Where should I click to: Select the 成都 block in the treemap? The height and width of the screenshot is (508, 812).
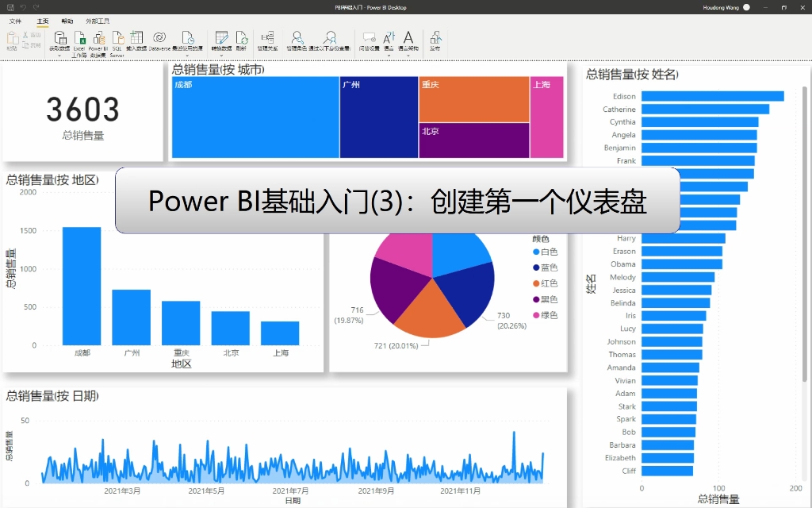pyautogui.click(x=255, y=117)
